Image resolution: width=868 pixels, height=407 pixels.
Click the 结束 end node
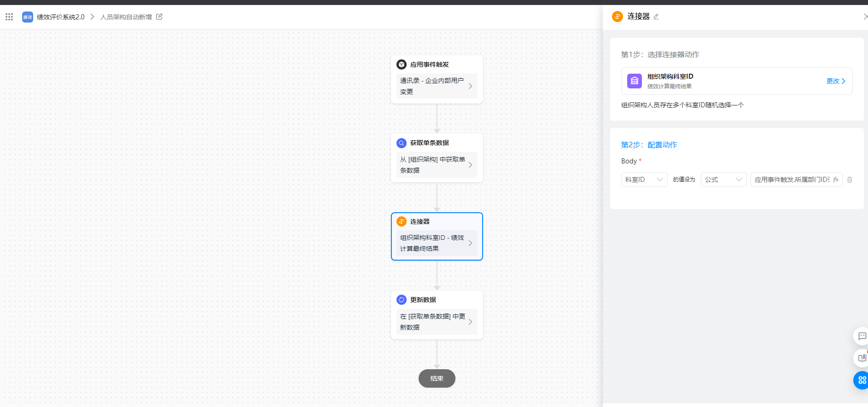[x=437, y=378]
